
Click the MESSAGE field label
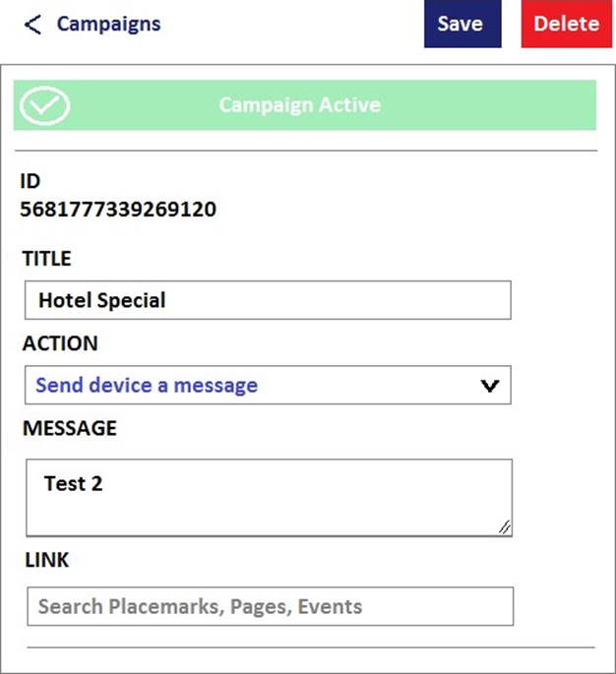coord(70,428)
